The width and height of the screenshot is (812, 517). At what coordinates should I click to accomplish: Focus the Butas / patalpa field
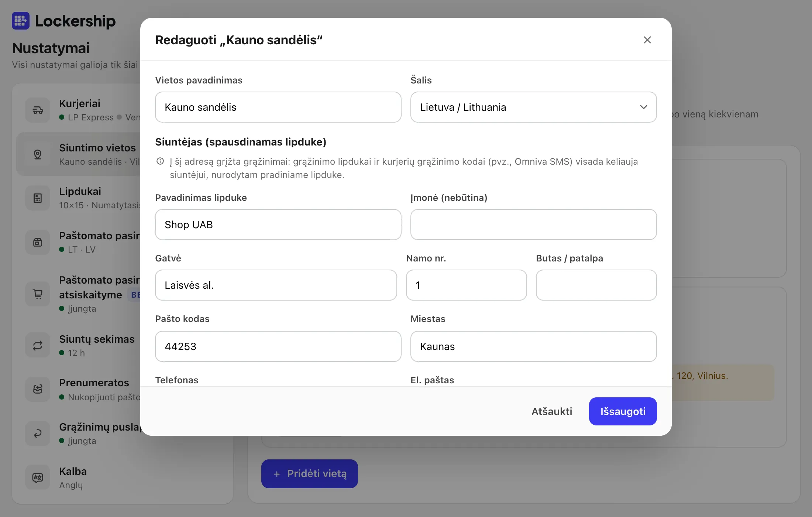pos(596,285)
